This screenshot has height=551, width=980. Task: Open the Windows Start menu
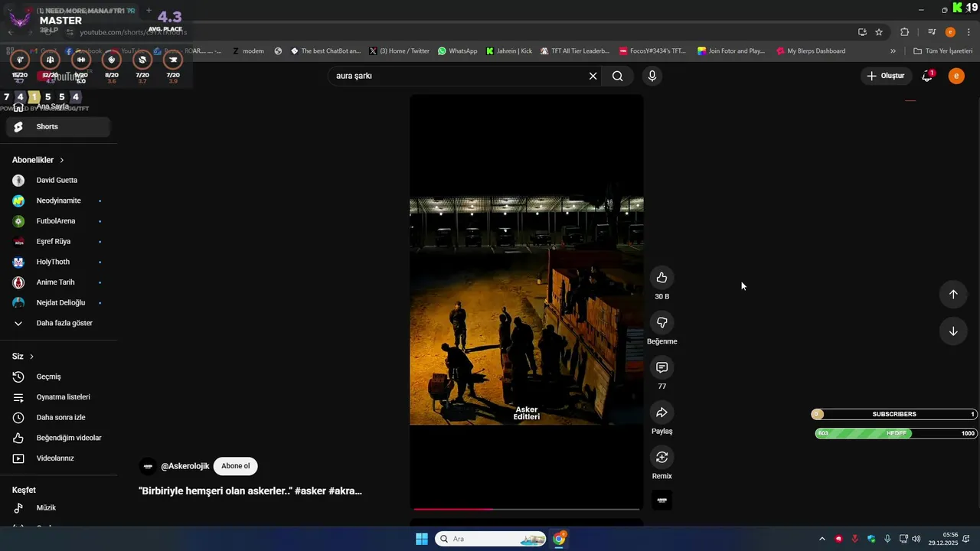pyautogui.click(x=422, y=539)
